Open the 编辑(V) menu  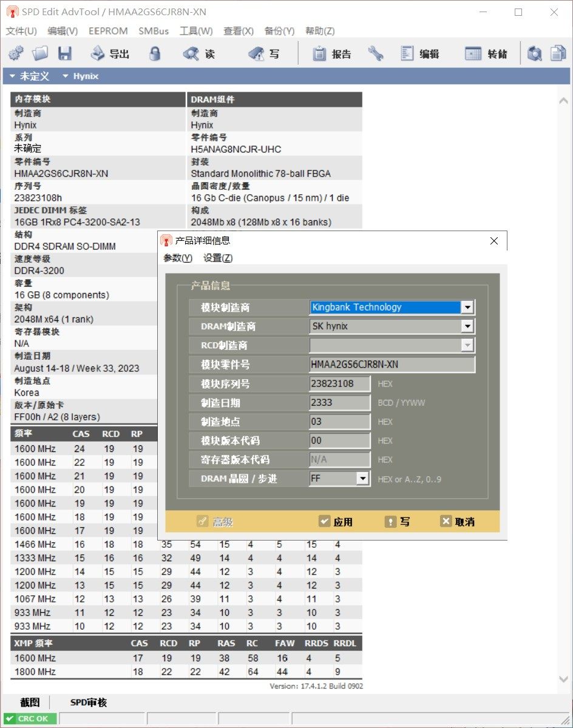tap(63, 31)
